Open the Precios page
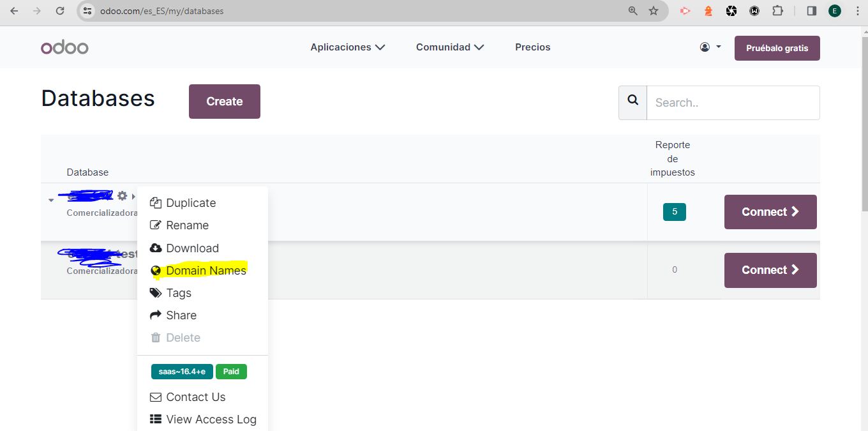 point(533,47)
